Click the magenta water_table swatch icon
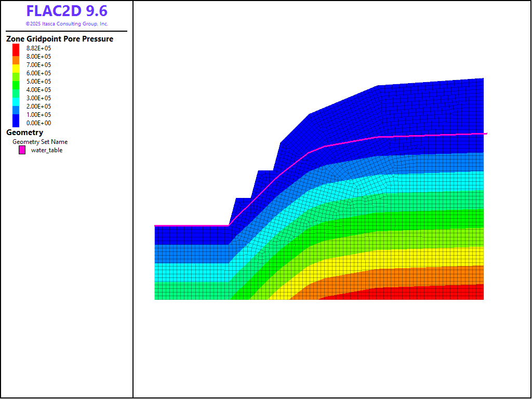The width and height of the screenshot is (532, 399). point(22,150)
